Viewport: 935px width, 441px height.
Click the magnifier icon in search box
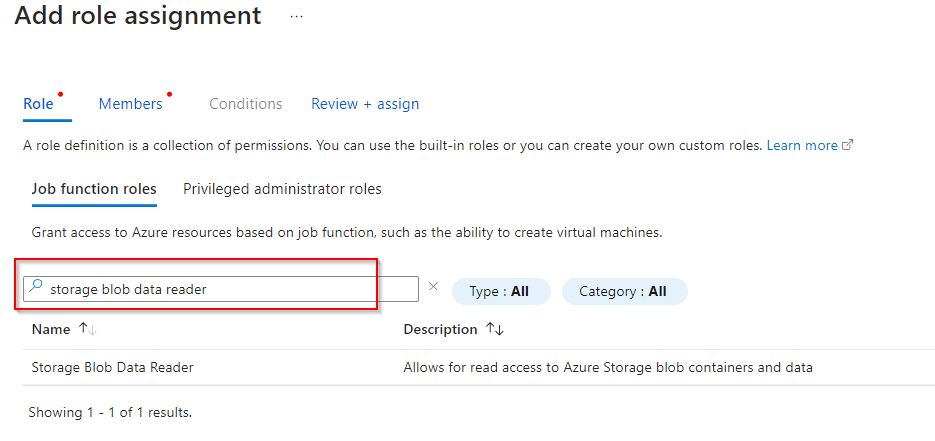click(36, 289)
